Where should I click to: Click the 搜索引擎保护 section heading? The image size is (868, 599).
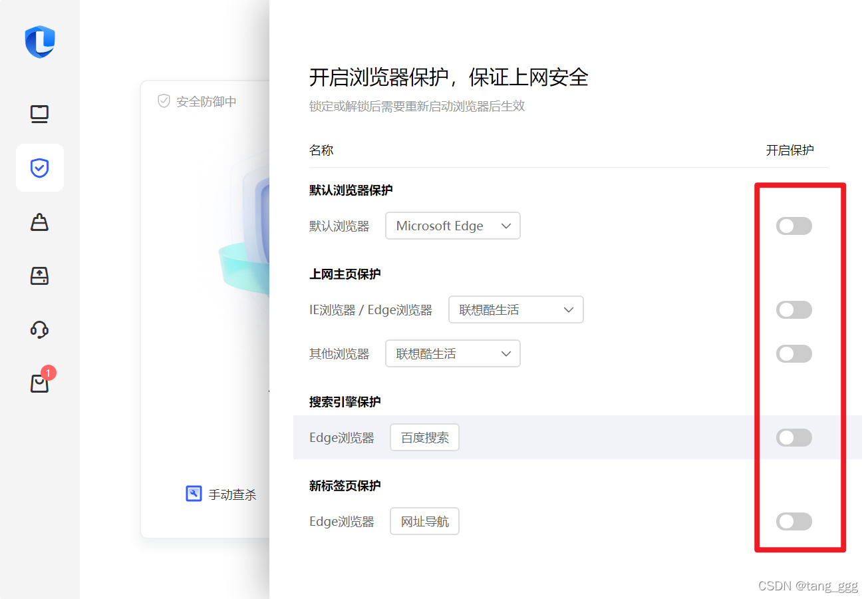click(x=345, y=402)
